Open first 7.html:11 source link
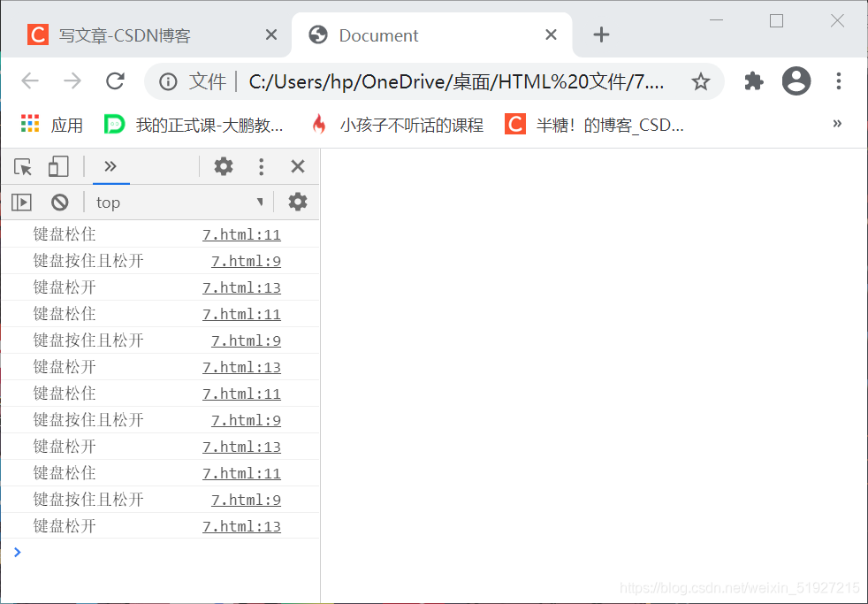 click(x=241, y=234)
